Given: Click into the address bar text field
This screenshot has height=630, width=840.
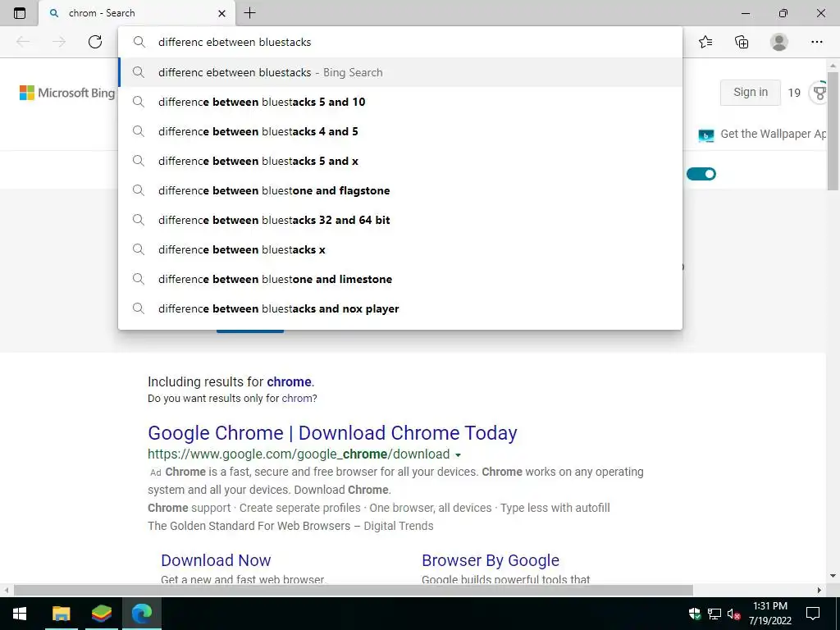Looking at the screenshot, I should tap(400, 42).
